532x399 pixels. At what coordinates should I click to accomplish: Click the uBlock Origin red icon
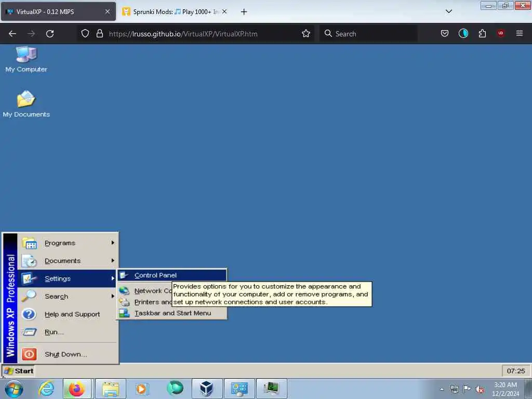click(501, 33)
